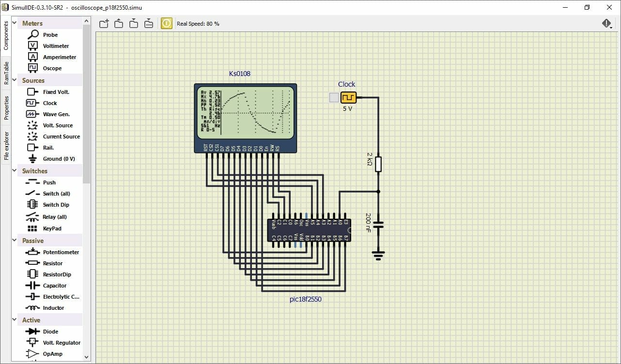
Task: Toggle the Clock source enable button
Action: pyautogui.click(x=334, y=98)
